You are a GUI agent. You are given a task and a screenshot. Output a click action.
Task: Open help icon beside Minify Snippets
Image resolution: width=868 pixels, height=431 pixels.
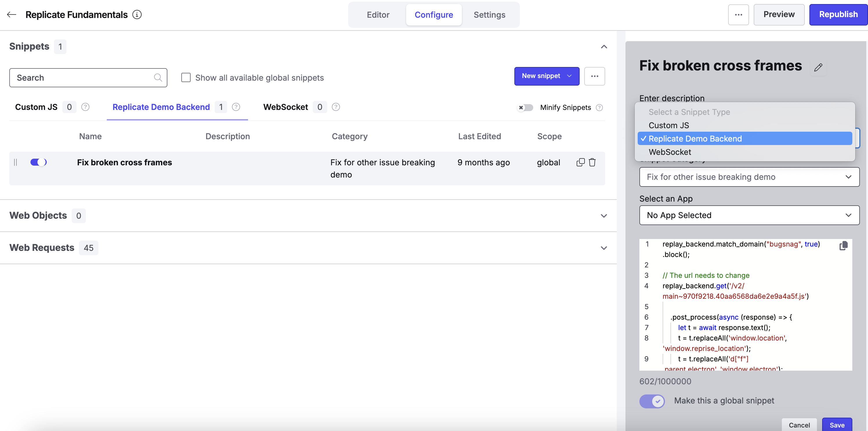pyautogui.click(x=599, y=108)
